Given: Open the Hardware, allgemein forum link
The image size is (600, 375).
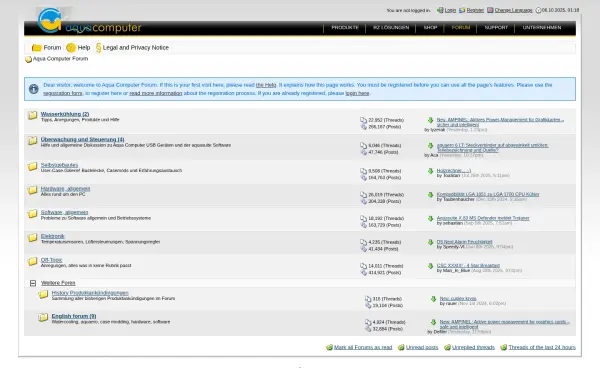Looking at the screenshot, I should pos(65,189).
